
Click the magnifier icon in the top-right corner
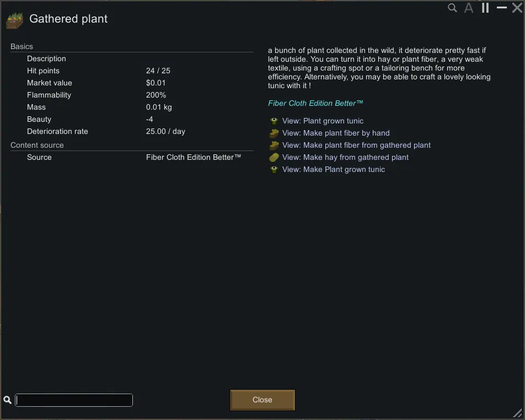(x=452, y=8)
